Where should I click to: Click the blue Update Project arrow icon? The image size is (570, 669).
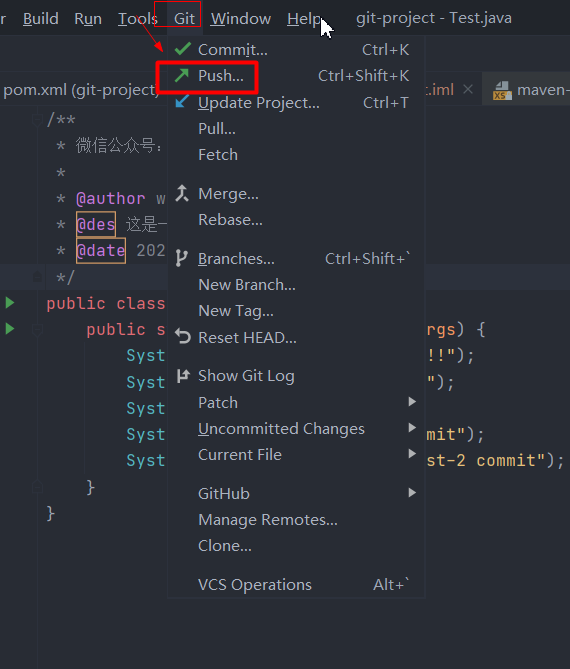click(x=182, y=102)
